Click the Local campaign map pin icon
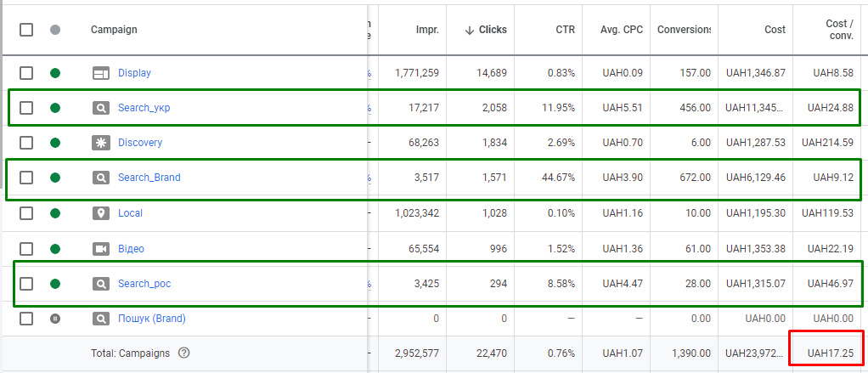868x373 pixels. click(101, 213)
